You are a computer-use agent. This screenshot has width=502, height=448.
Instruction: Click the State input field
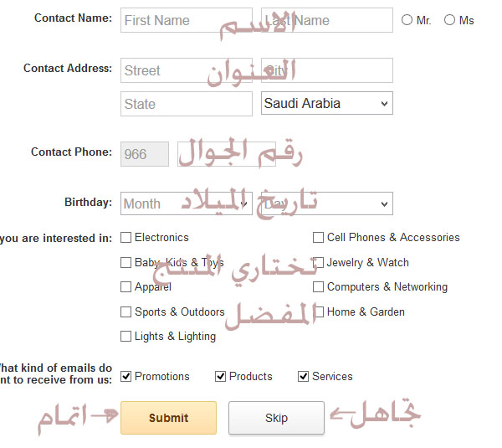(x=186, y=104)
